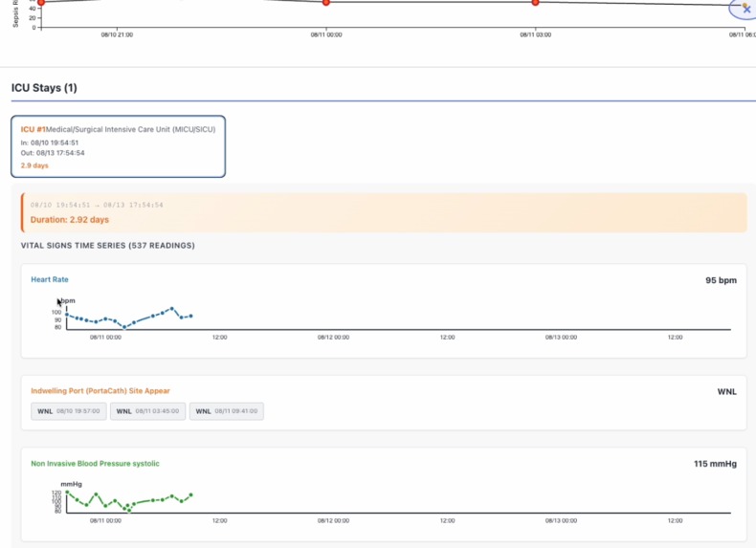Click the Heart Rate chart title
This screenshot has height=548, width=756.
(50, 279)
